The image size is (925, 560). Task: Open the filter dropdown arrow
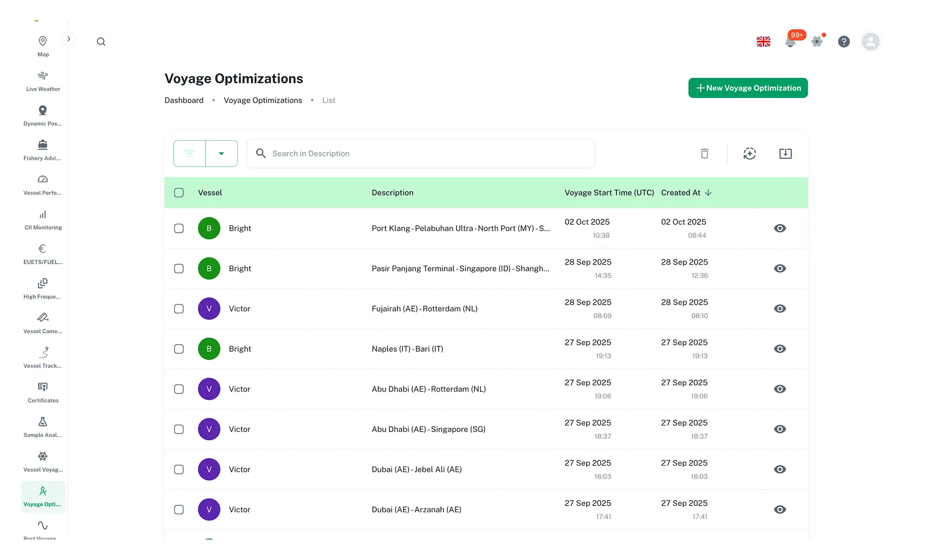[222, 154]
